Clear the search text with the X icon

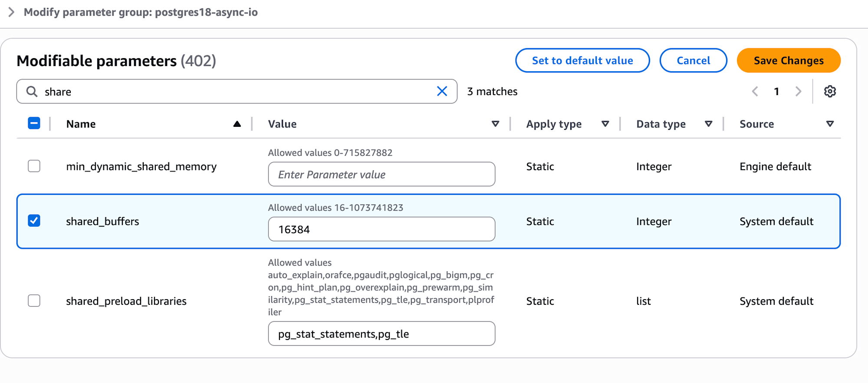click(x=442, y=91)
